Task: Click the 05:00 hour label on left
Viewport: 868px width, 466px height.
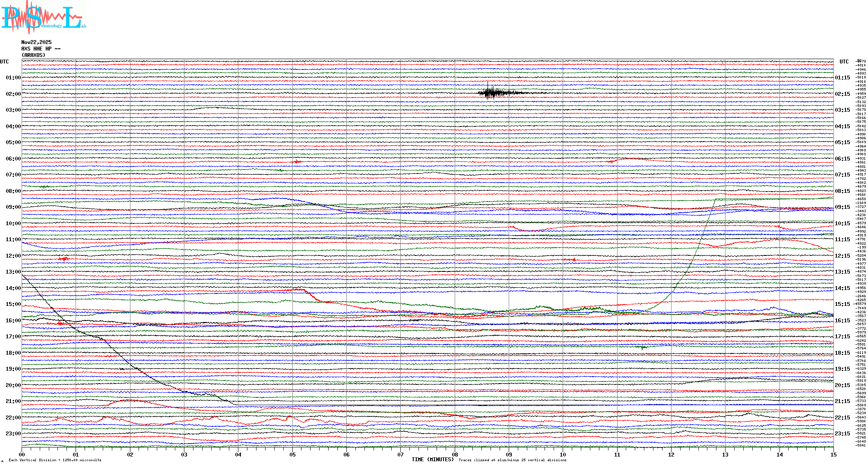Action: click(x=13, y=142)
